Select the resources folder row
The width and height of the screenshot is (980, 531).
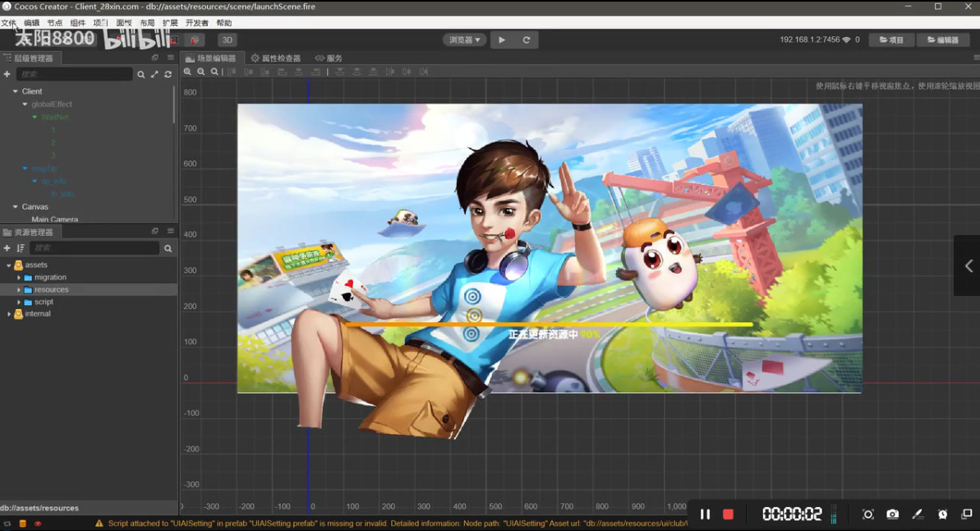pyautogui.click(x=89, y=289)
